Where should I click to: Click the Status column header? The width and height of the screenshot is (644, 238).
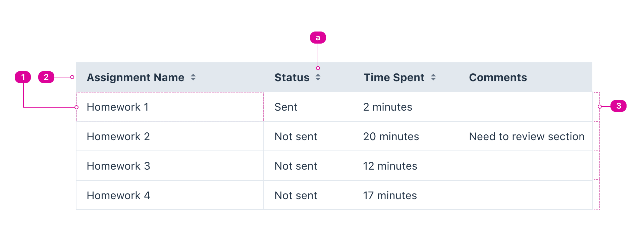(292, 77)
